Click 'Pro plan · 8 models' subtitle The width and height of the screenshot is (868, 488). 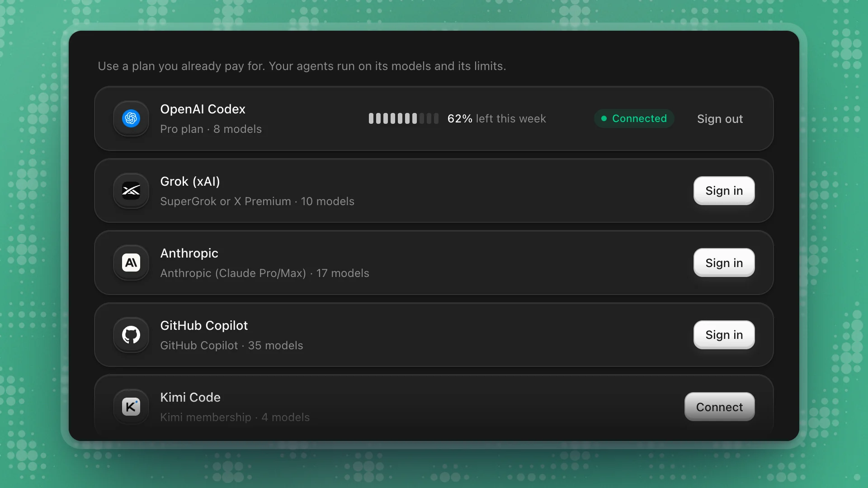[x=211, y=129]
